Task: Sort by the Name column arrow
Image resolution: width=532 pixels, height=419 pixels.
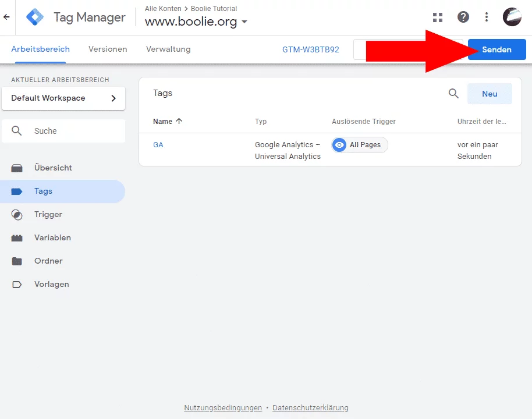Action: pyautogui.click(x=179, y=121)
